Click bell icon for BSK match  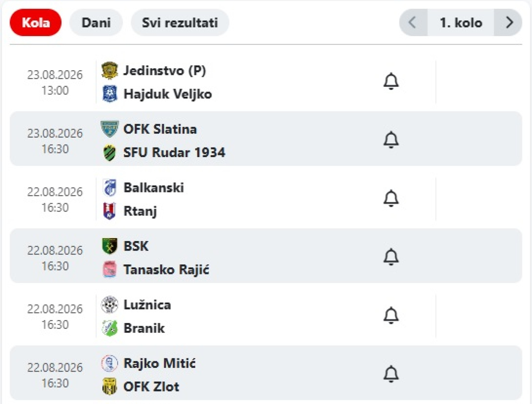coord(391,257)
